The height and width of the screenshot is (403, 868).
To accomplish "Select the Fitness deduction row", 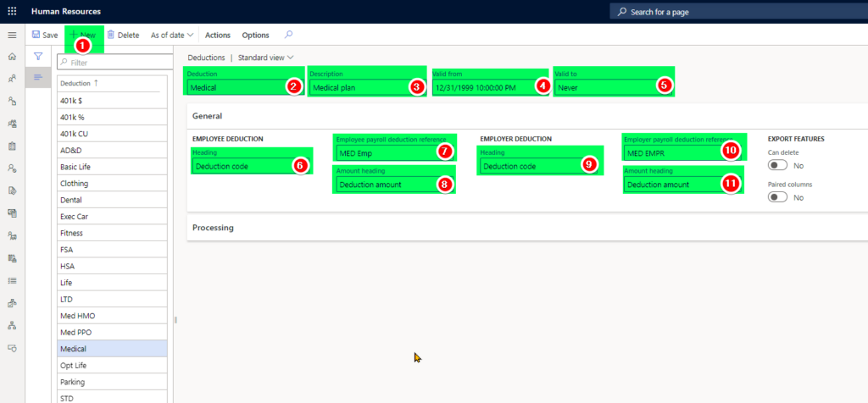I will click(113, 234).
